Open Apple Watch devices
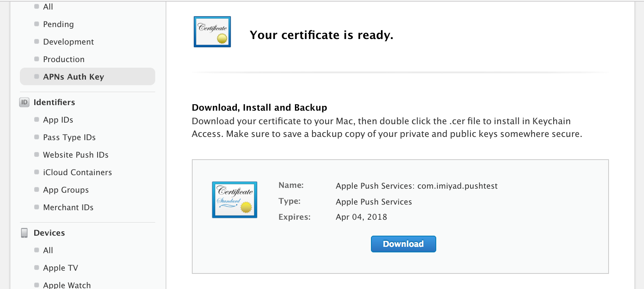Screen dimensions: 644x289 67,285
